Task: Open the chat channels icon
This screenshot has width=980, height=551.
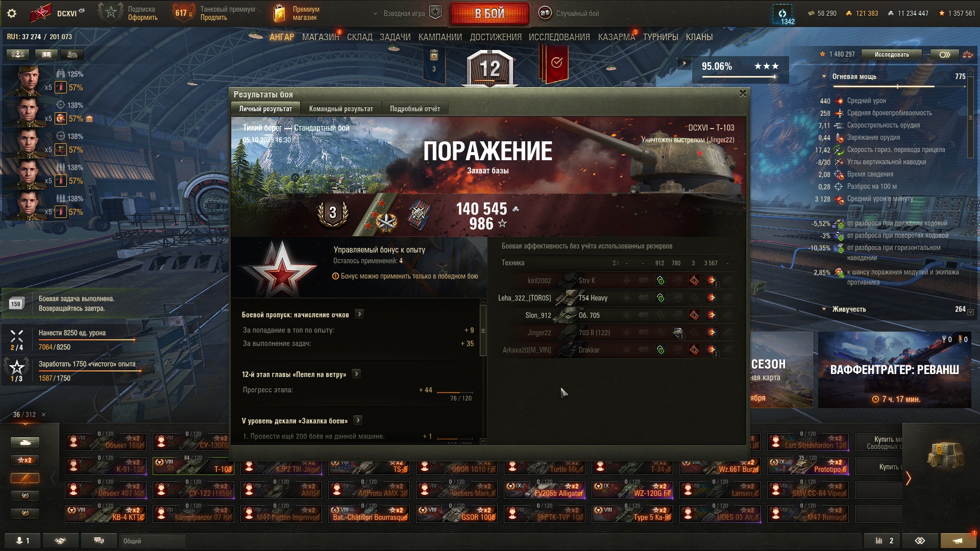Action: point(99,541)
